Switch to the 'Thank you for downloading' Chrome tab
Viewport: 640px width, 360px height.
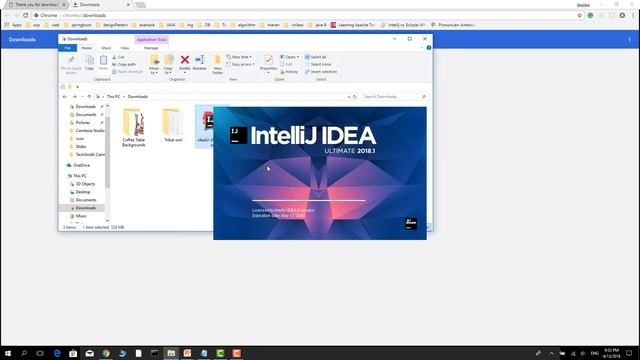(x=37, y=4)
